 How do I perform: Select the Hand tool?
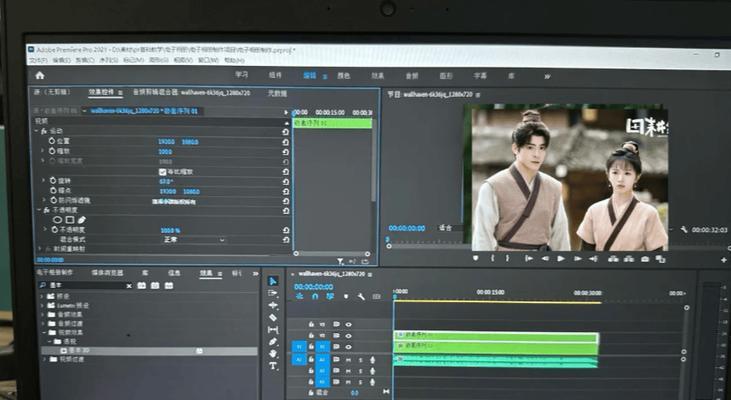click(x=273, y=353)
